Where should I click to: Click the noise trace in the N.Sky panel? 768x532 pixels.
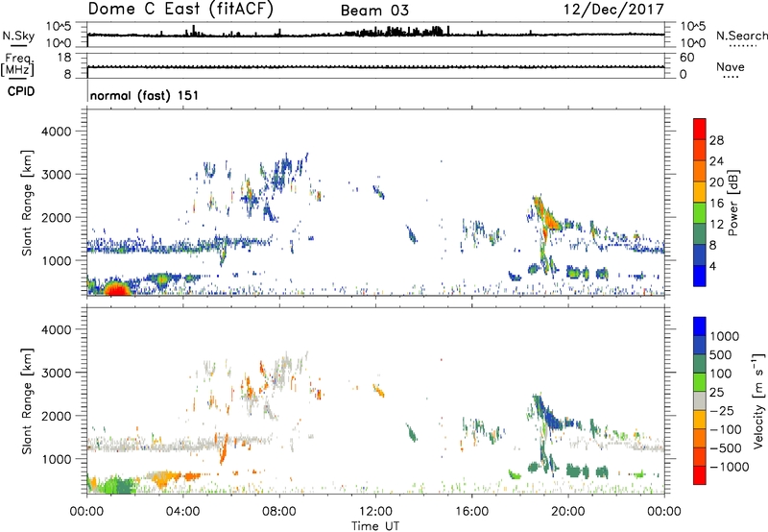(375, 35)
